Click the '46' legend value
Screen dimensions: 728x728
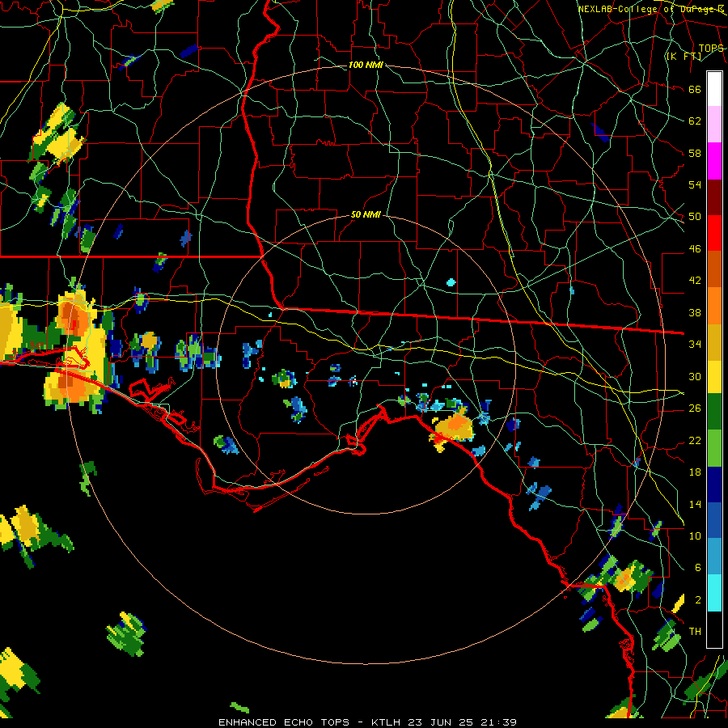tap(695, 249)
